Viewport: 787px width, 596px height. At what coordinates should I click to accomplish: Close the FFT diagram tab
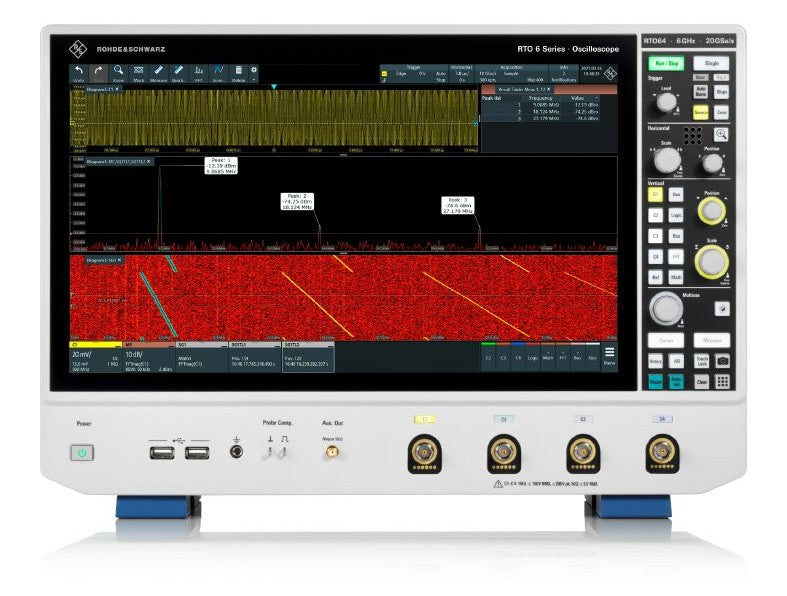(149, 162)
